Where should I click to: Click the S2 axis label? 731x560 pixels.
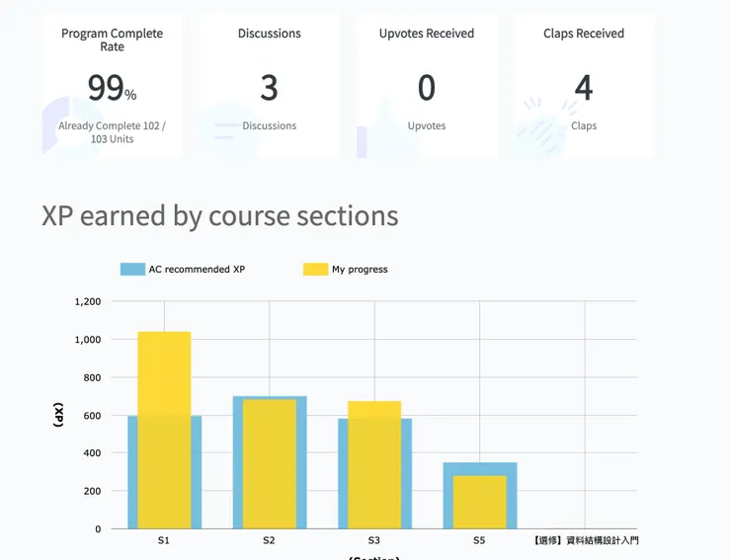(x=269, y=540)
